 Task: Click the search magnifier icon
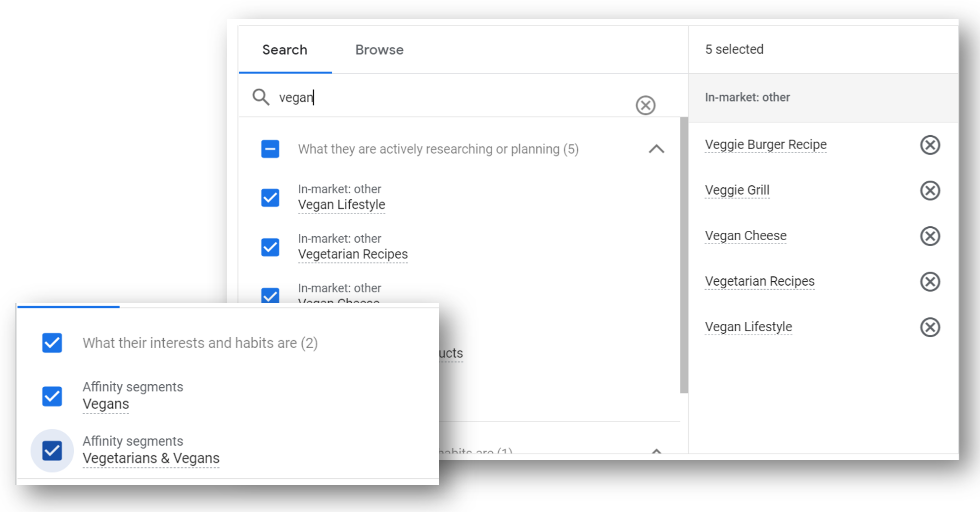tap(261, 97)
